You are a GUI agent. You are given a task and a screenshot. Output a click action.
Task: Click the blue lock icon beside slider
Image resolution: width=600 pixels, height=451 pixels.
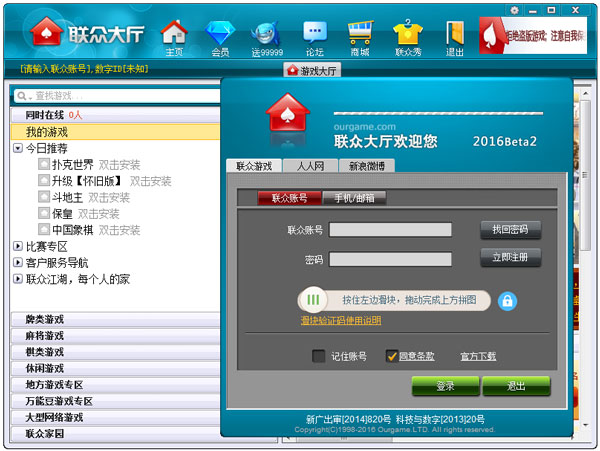point(507,301)
